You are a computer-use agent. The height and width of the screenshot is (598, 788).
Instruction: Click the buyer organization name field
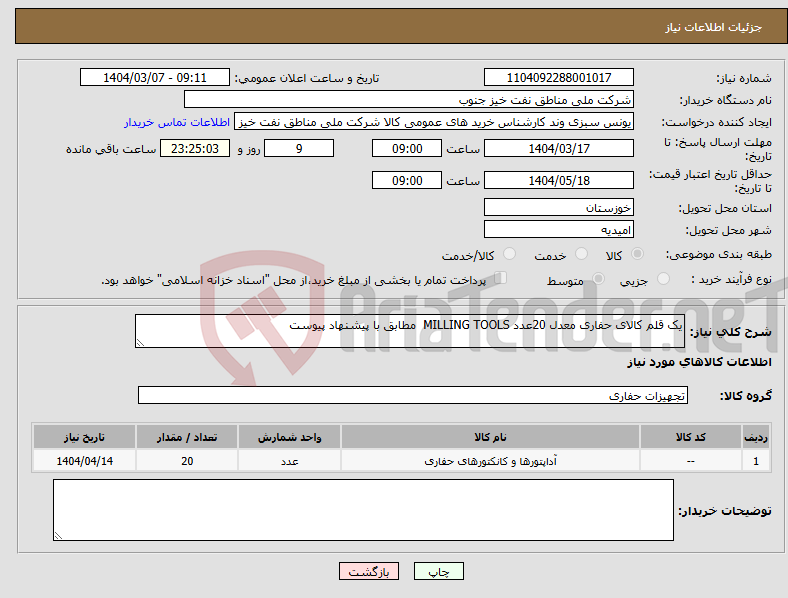pyautogui.click(x=409, y=99)
